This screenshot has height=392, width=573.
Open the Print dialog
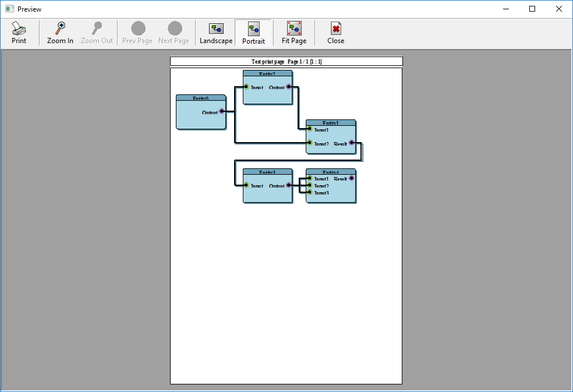19,32
